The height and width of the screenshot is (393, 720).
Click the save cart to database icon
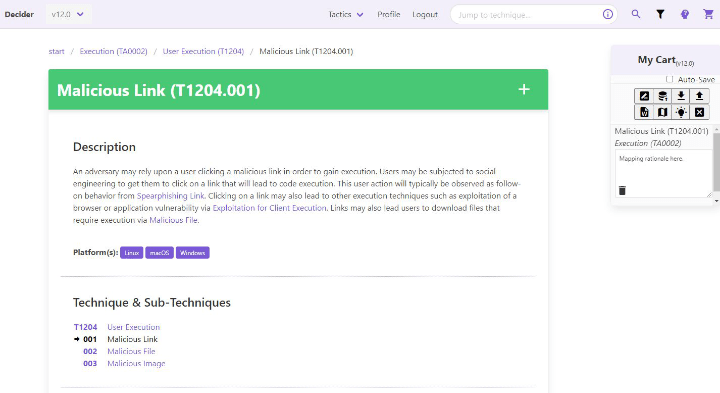tap(663, 96)
